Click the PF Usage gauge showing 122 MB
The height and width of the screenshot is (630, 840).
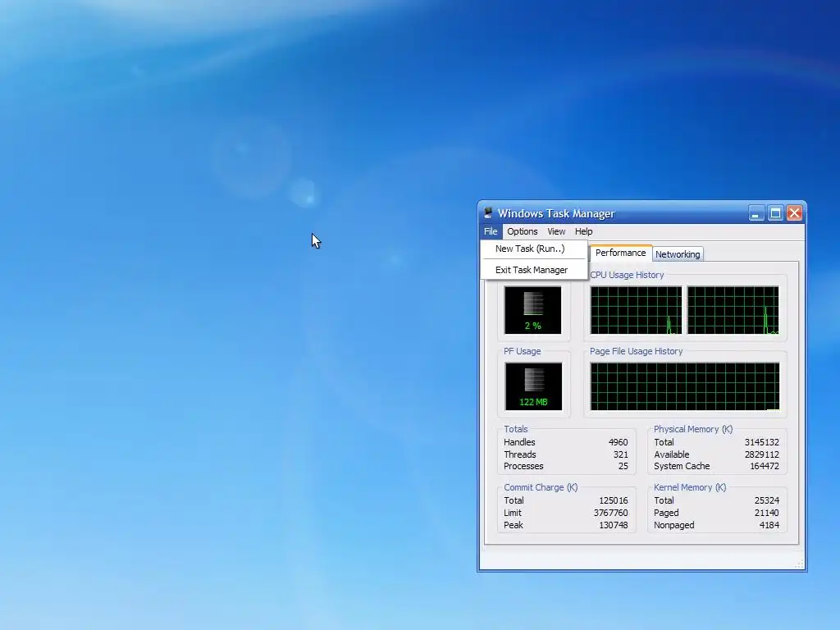[533, 386]
